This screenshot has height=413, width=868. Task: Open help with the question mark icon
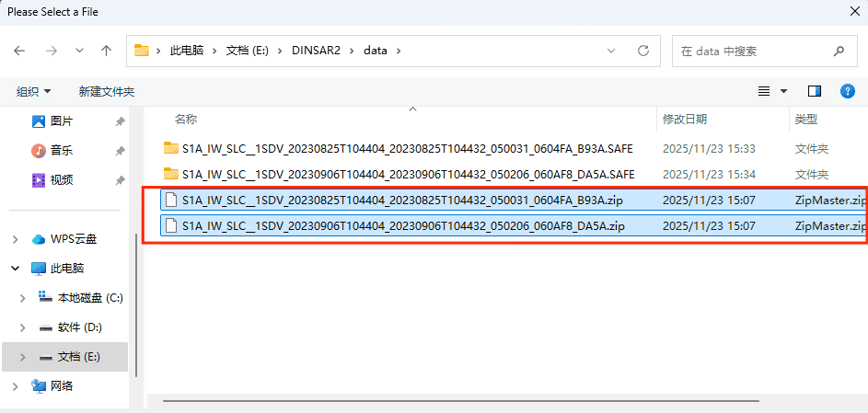[x=848, y=91]
